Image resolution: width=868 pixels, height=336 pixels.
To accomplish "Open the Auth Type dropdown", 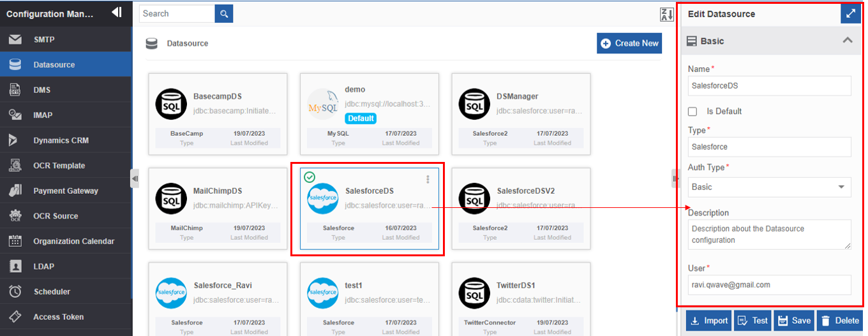I will tap(769, 187).
